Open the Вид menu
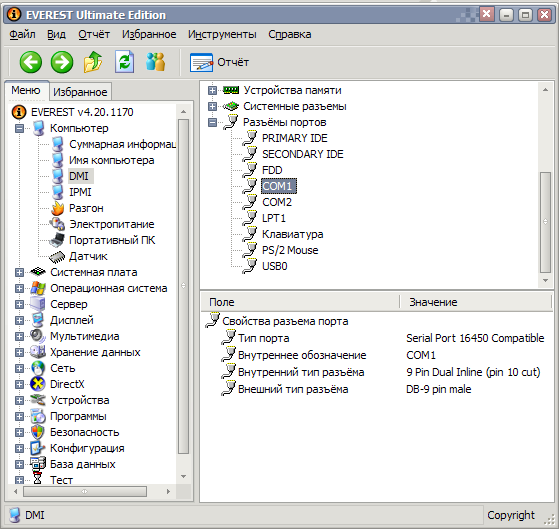 coord(56,34)
